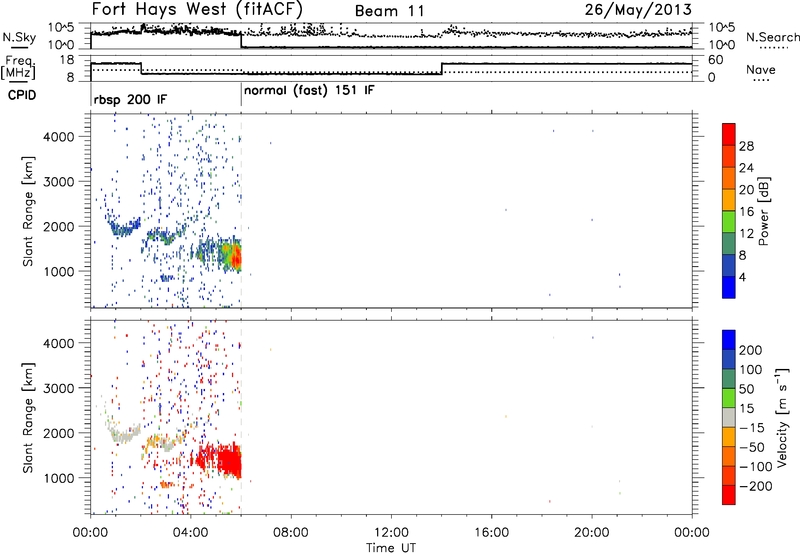Image resolution: width=800 pixels, height=554 pixels.
Task: Click the '16:00' time axis tick label
Action: coord(491,533)
